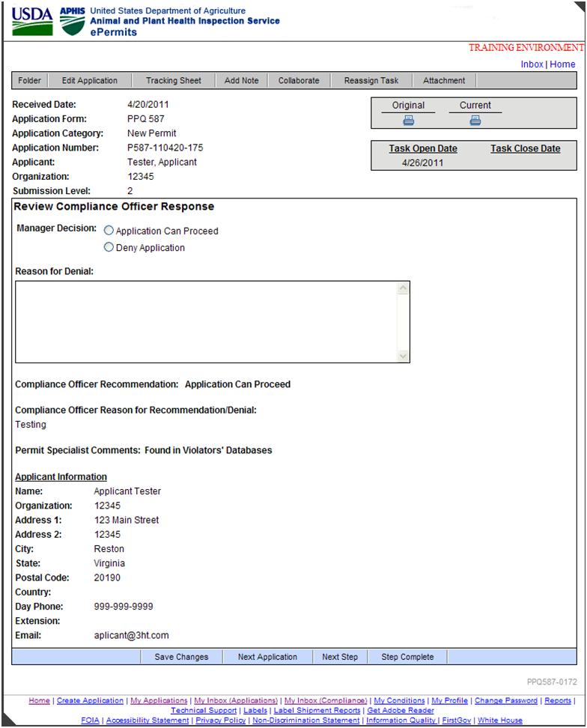Open Accessibility Statement link
The image size is (587, 728).
[147, 720]
